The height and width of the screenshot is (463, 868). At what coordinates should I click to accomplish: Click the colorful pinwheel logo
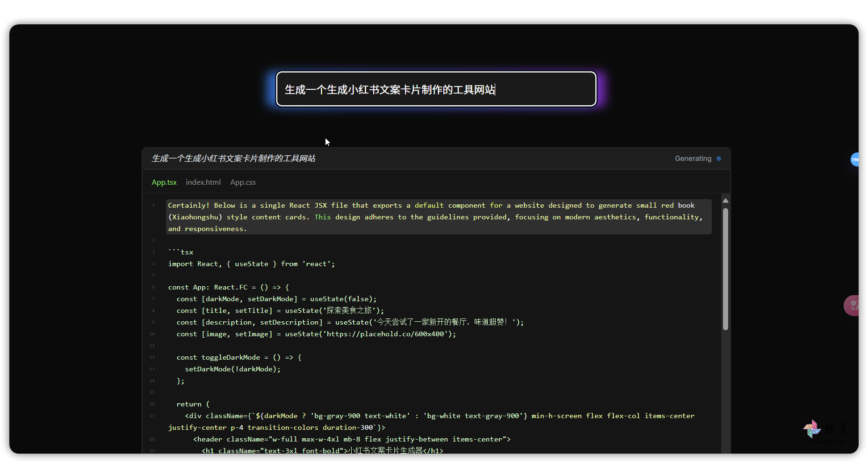pos(812,429)
